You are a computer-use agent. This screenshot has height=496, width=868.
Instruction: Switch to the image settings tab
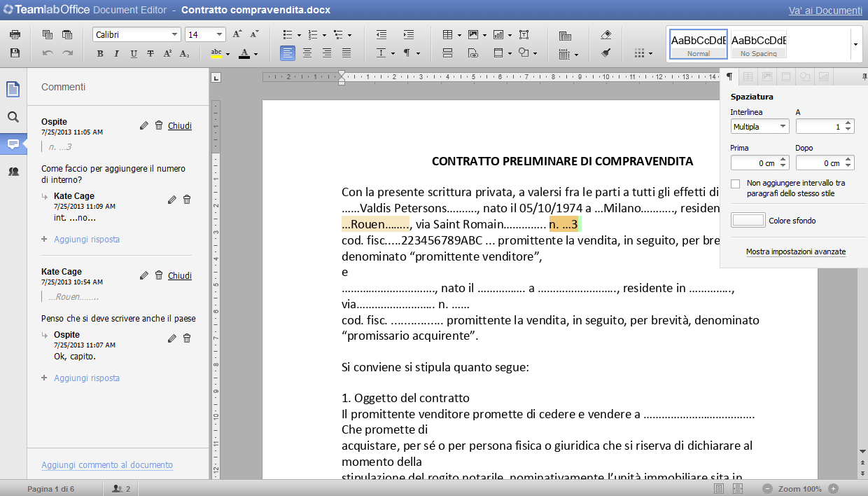(x=767, y=76)
